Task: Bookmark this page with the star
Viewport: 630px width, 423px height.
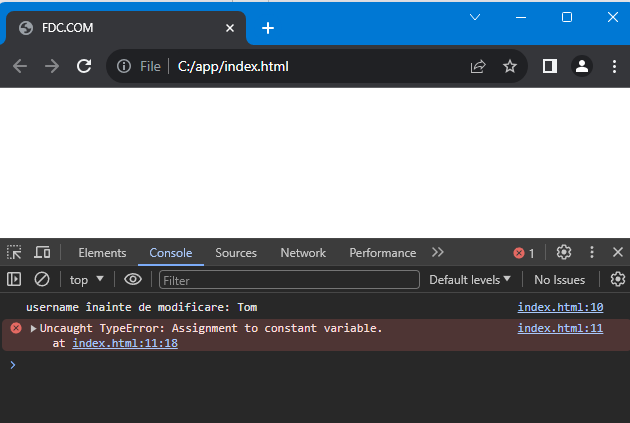Action: tap(510, 66)
